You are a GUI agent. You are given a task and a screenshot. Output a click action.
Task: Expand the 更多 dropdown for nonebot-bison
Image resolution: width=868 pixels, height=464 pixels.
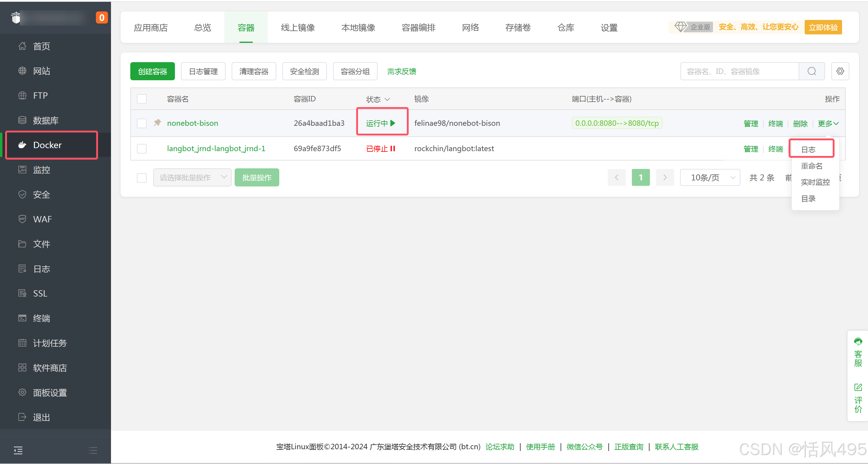coord(828,124)
